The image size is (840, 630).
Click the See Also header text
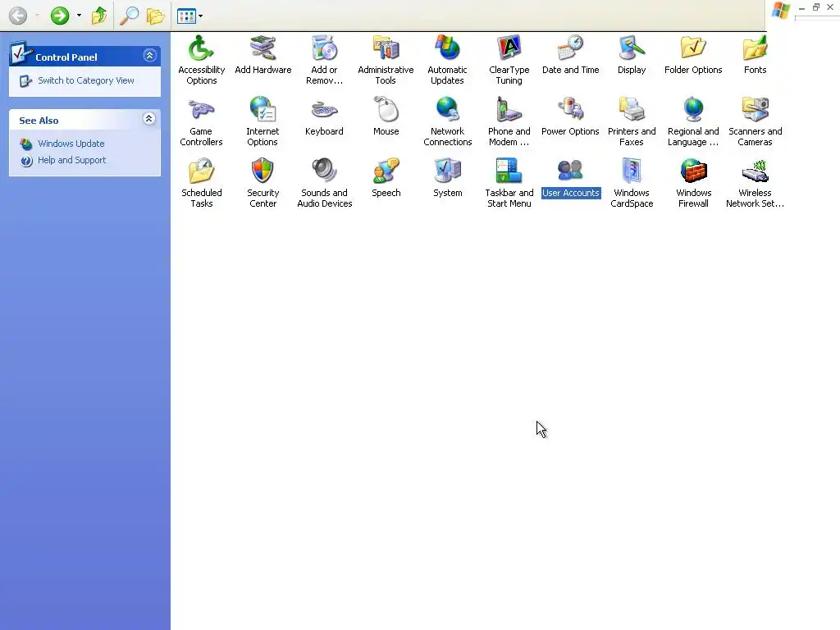39,121
